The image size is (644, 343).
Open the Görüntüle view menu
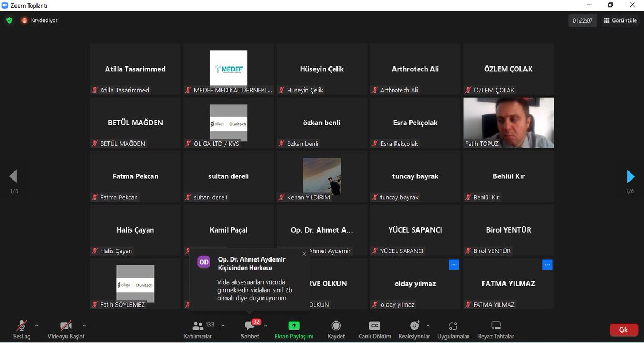[x=620, y=20]
